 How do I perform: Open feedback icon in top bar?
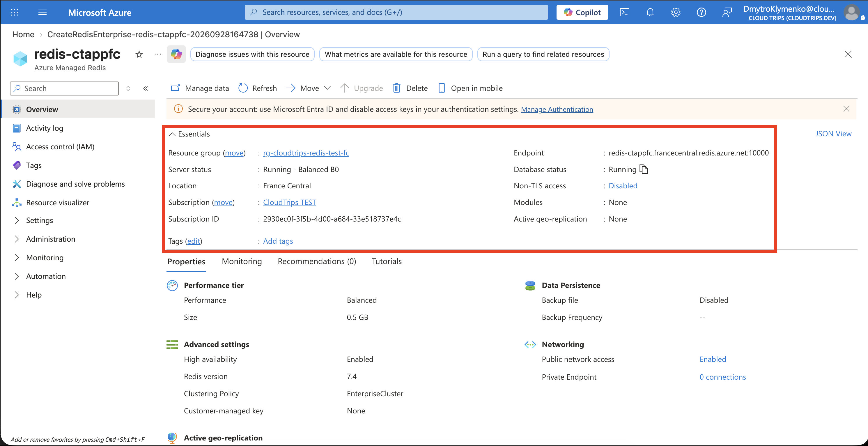pos(727,13)
